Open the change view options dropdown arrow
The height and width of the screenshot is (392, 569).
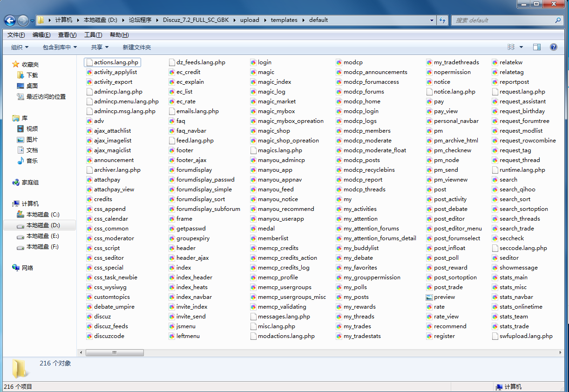(521, 47)
